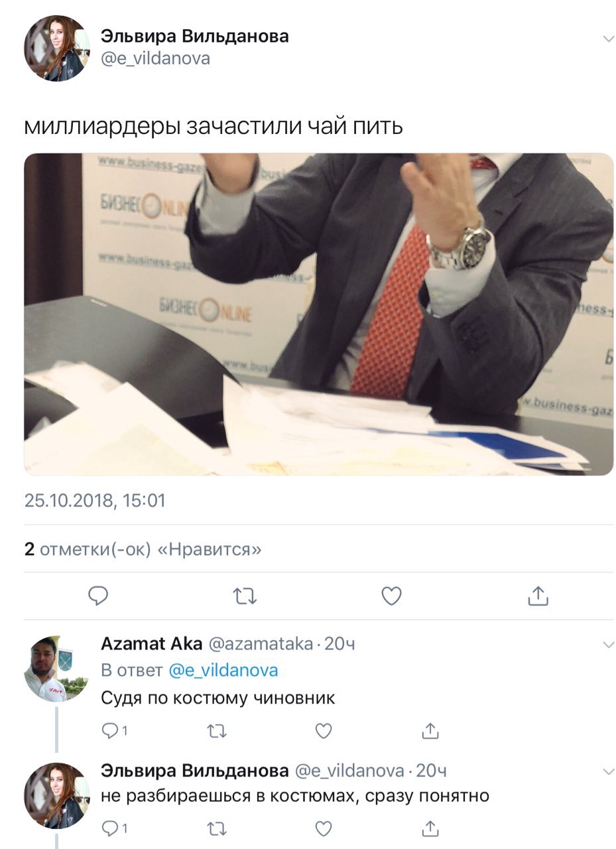Open Azamat Aka's profile avatar
Screen dimensions: 616x849
pos(56,669)
